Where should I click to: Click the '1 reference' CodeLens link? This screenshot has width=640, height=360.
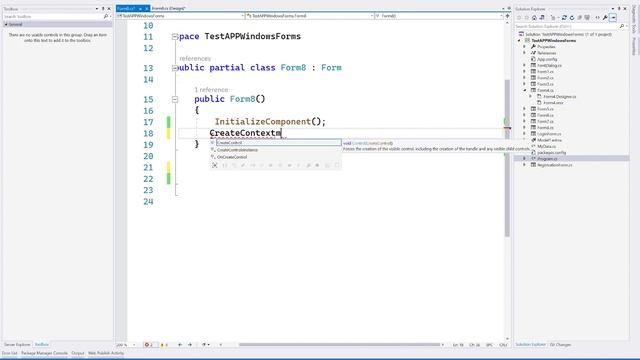(211, 90)
